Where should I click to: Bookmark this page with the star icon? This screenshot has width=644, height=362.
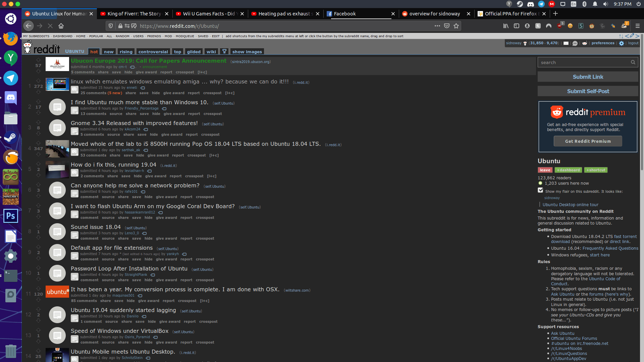coord(456,26)
